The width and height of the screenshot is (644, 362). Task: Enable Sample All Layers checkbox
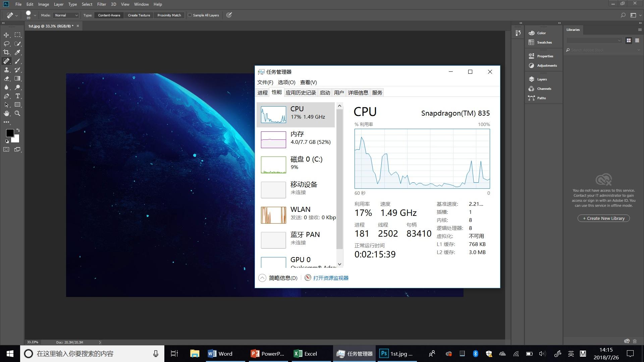(x=190, y=15)
